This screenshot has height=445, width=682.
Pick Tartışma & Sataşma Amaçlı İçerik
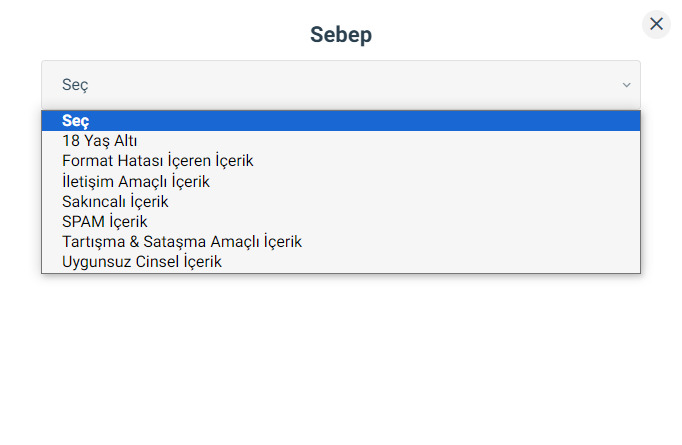341,241
